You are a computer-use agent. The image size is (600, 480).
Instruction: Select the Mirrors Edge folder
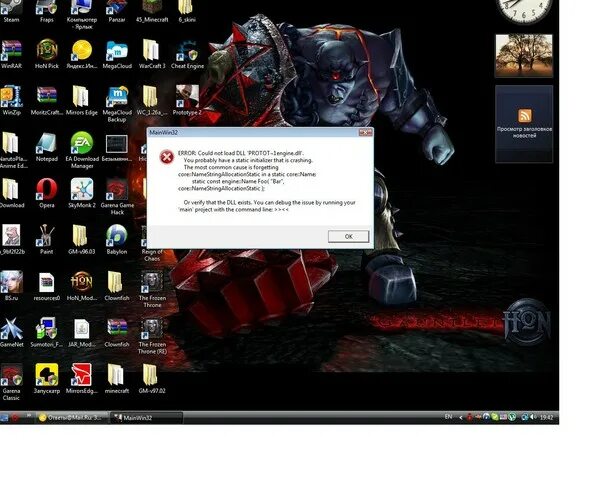click(x=82, y=101)
